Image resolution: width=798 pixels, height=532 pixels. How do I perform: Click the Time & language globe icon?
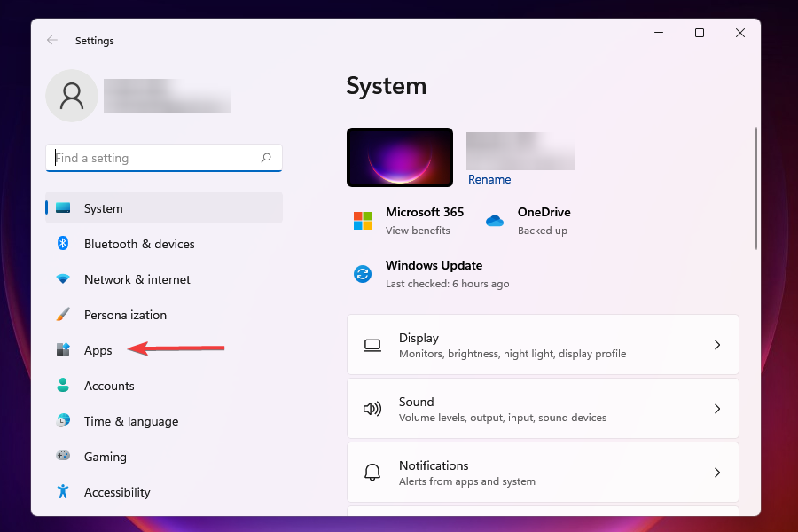(x=63, y=420)
